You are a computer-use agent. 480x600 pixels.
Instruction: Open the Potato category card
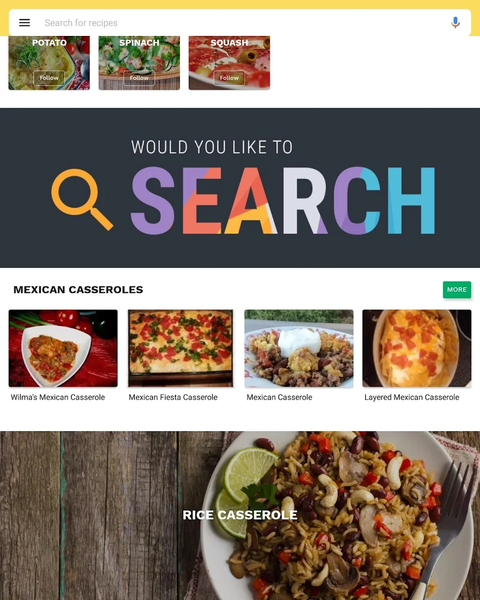coord(49,63)
